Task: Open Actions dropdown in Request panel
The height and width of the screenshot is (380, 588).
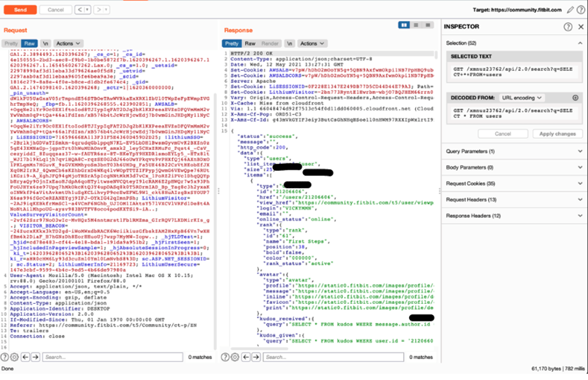Action: (x=68, y=43)
